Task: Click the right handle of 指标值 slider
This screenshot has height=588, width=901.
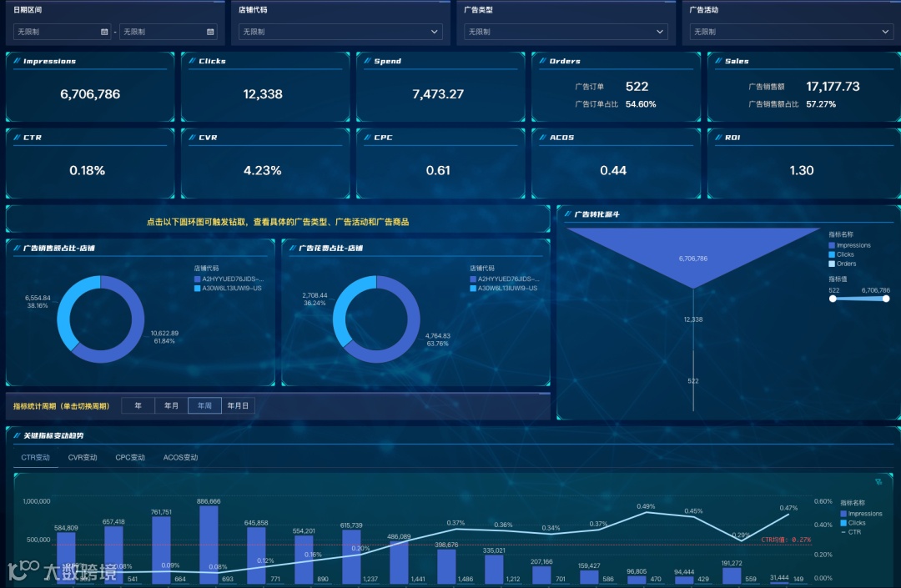Action: (886, 299)
